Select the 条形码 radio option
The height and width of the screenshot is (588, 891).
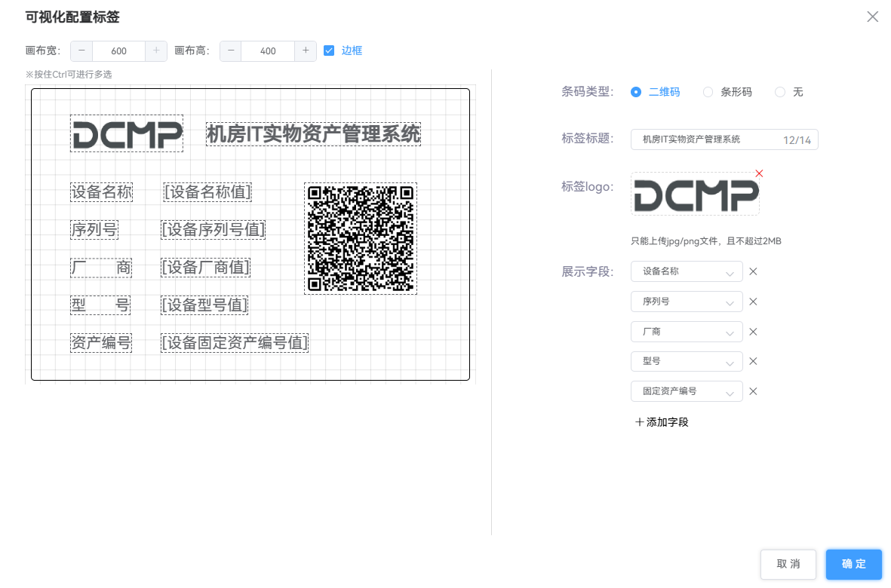[x=708, y=92]
